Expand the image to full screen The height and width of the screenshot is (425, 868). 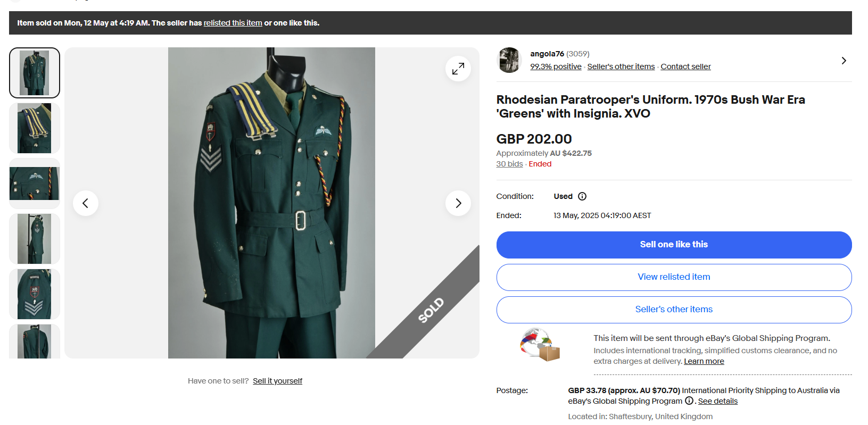(458, 69)
